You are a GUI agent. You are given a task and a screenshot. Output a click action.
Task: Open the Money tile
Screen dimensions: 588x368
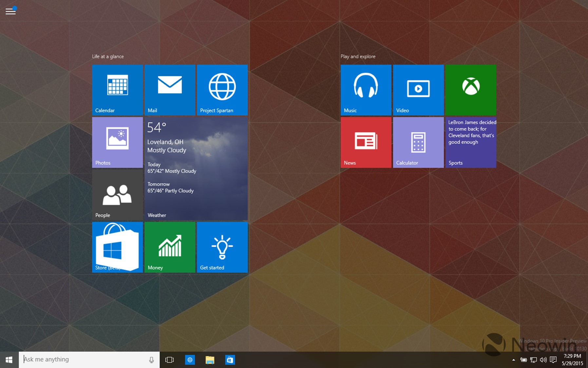[x=170, y=247]
